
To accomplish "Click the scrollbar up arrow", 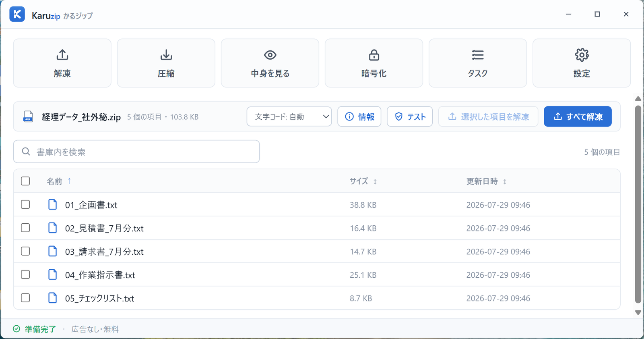I will click(638, 99).
